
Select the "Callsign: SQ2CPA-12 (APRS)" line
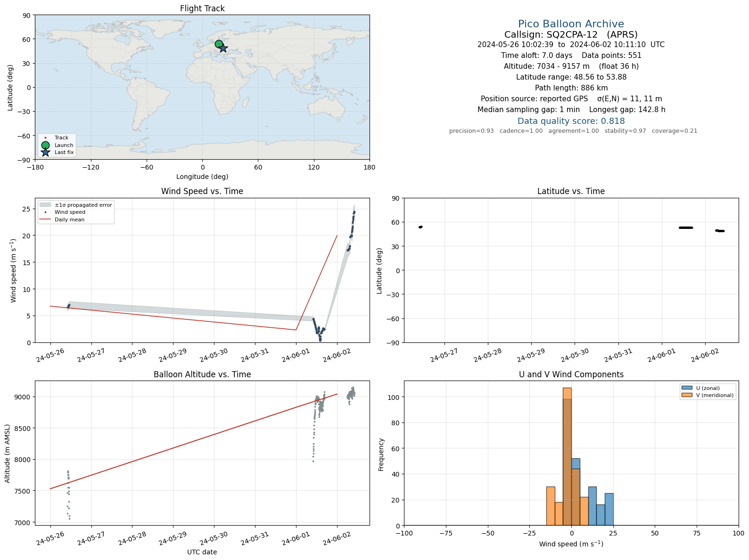(571, 34)
